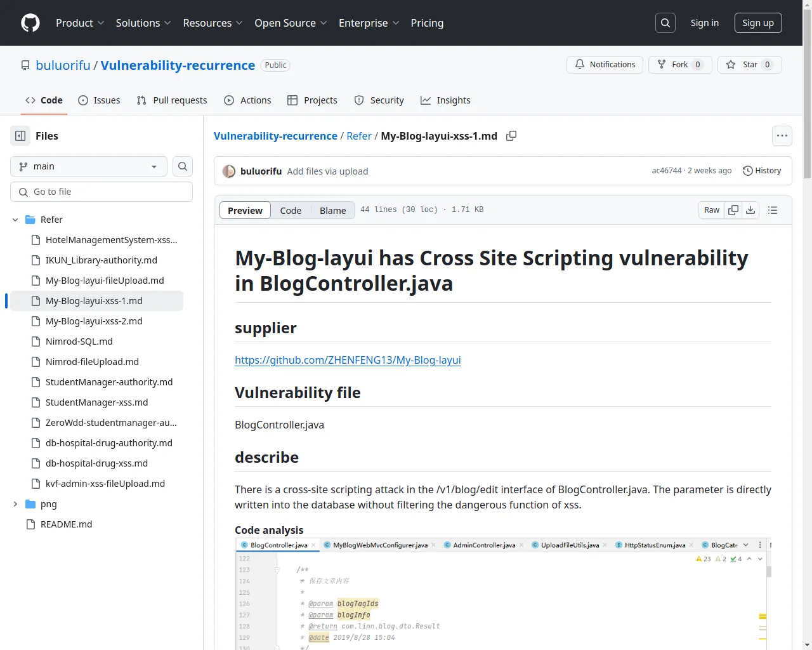Click the Sign in link
812x650 pixels.
coord(705,23)
